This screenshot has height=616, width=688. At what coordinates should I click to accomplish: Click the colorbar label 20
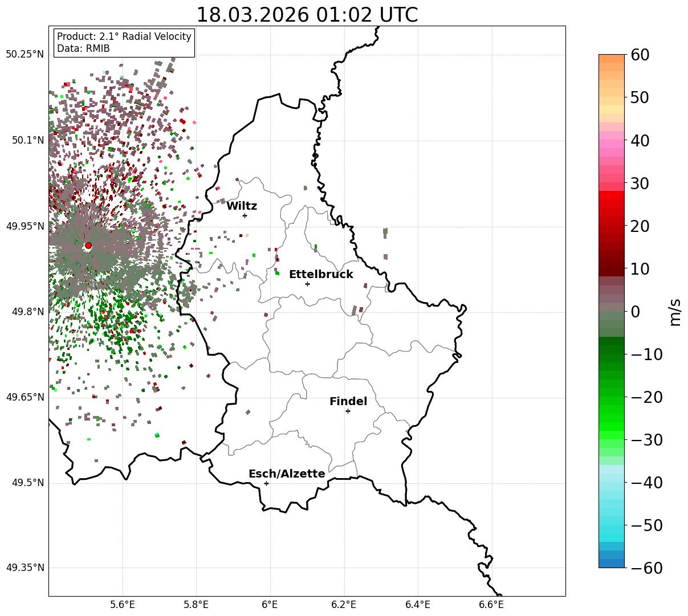[x=639, y=226]
